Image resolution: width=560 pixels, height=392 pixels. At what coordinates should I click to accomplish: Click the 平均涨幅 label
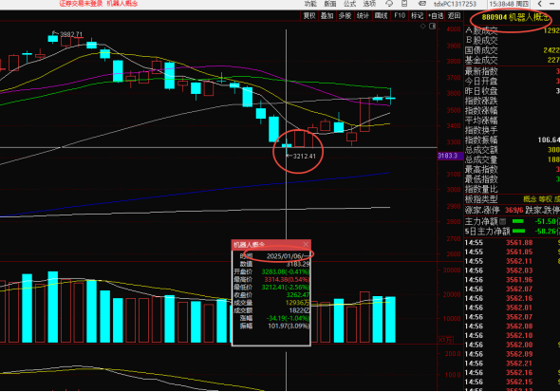pyautogui.click(x=481, y=121)
